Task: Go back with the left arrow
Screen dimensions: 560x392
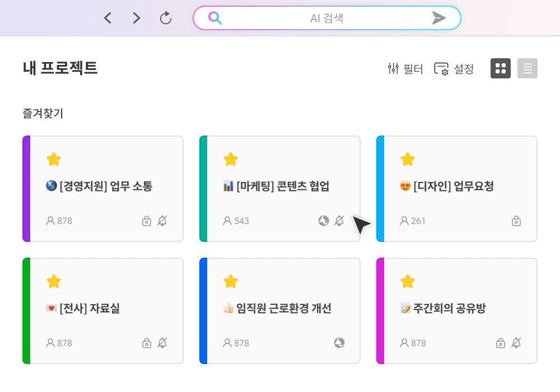Action: [x=108, y=18]
